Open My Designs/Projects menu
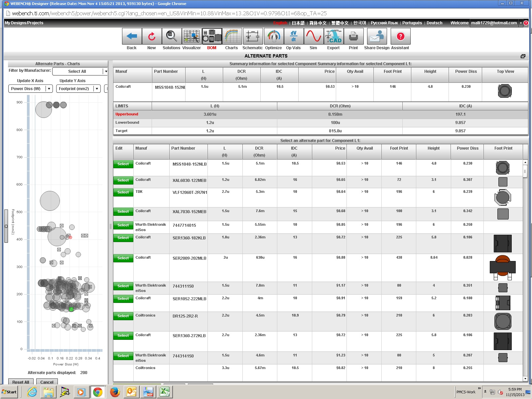The width and height of the screenshot is (532, 399). tap(24, 23)
